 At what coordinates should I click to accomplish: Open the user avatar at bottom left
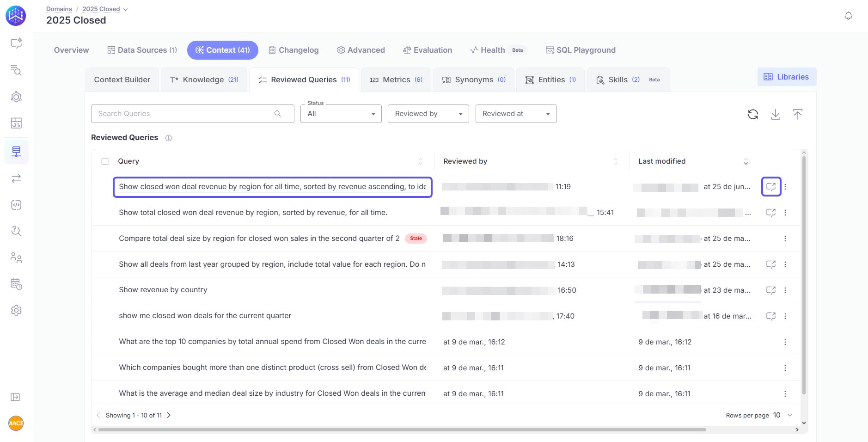[16, 423]
